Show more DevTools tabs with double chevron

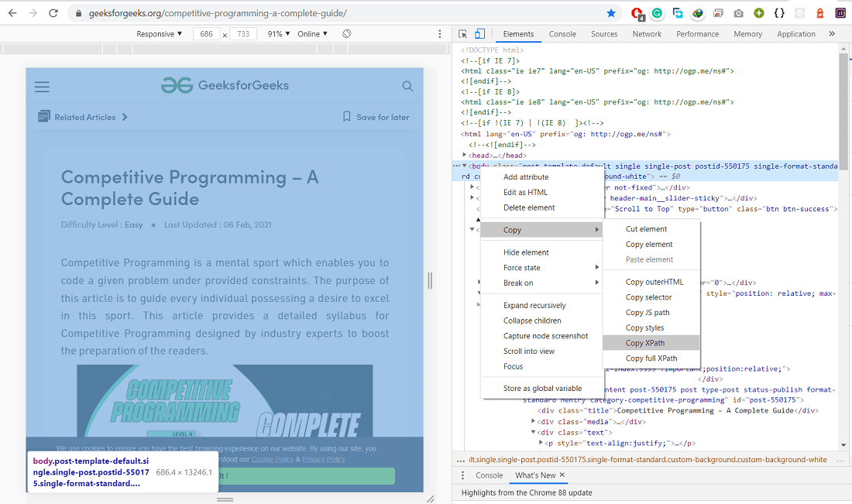pos(832,33)
